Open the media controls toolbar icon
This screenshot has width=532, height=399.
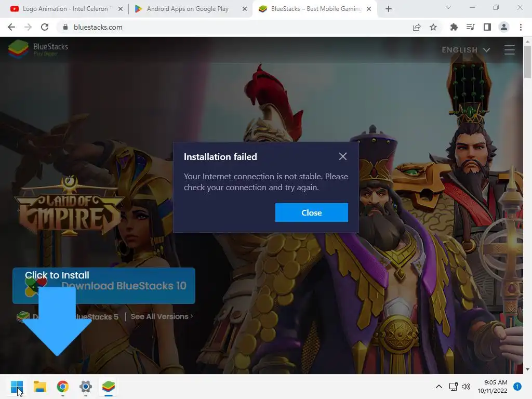pos(471,27)
